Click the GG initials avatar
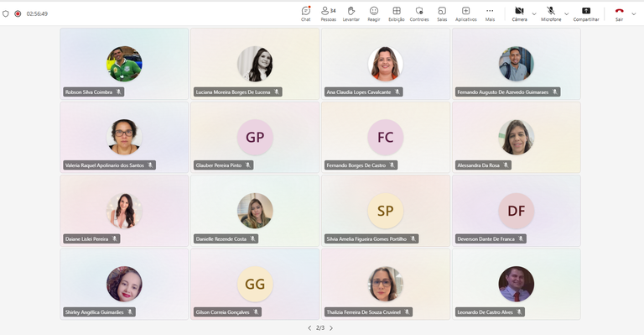Viewport: 644px width, 335px height. 255,284
